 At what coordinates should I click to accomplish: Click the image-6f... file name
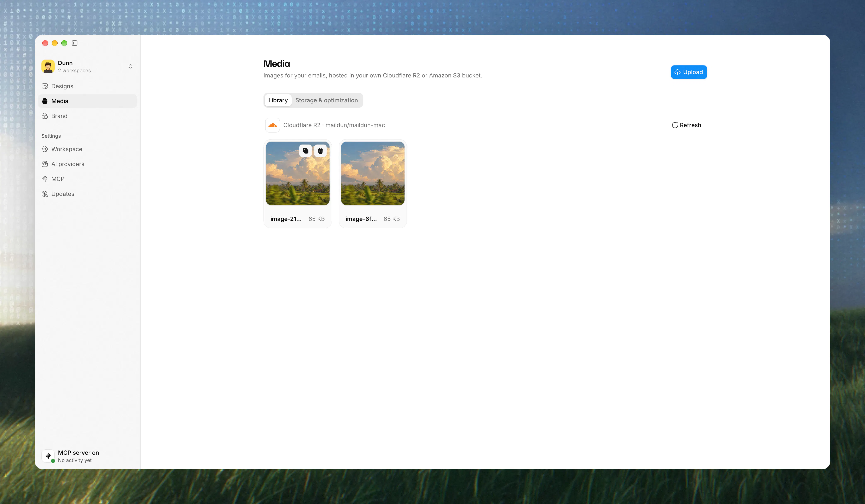pyautogui.click(x=361, y=219)
